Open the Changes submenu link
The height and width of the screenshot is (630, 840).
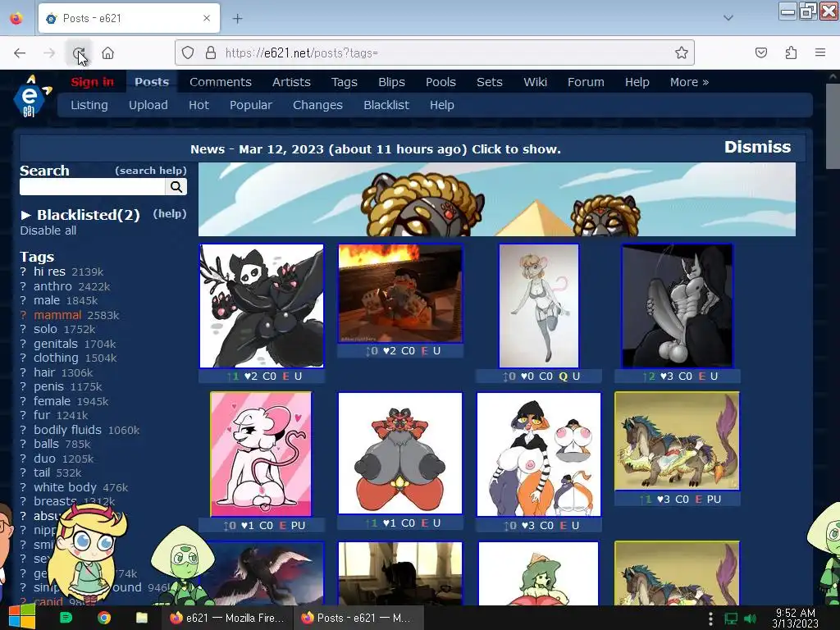pyautogui.click(x=317, y=105)
